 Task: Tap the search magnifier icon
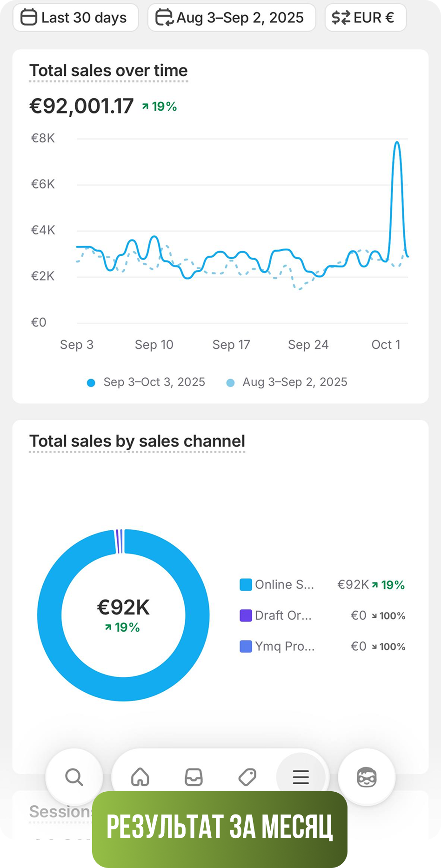tap(74, 777)
